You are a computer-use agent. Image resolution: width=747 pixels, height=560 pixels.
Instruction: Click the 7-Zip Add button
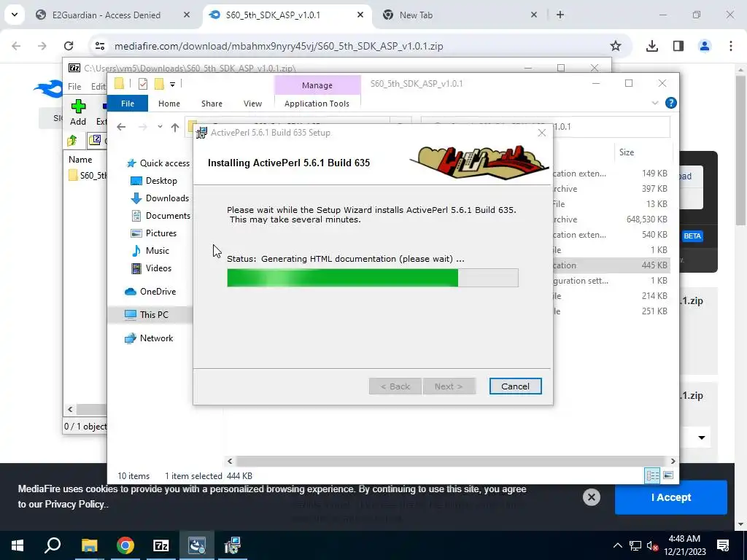point(78,112)
